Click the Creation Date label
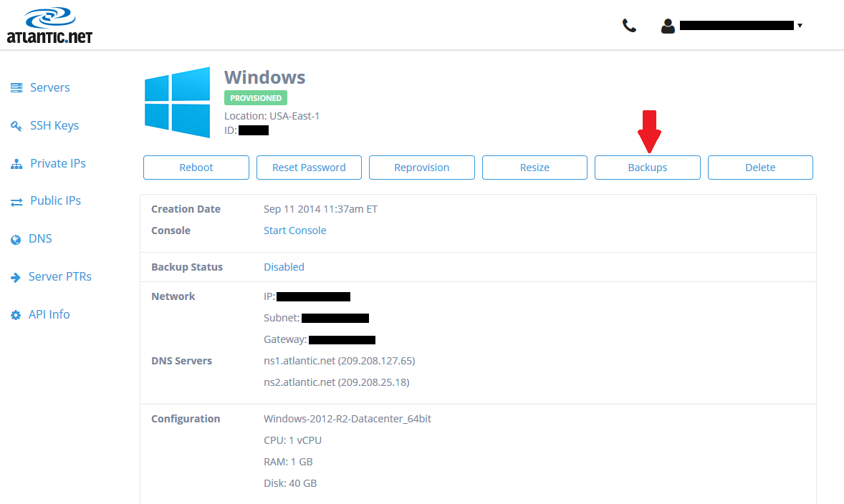Image resolution: width=844 pixels, height=504 pixels. [186, 209]
